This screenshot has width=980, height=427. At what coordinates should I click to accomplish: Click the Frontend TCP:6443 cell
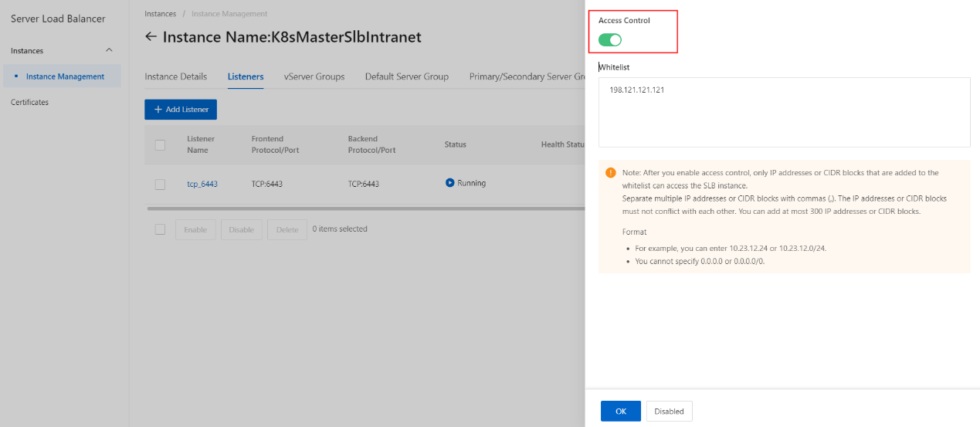[x=267, y=184]
